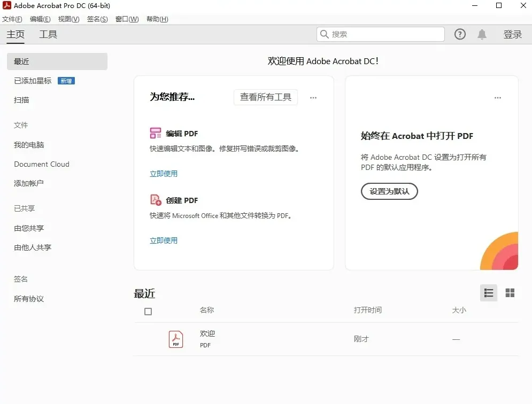Open the 编辑(E) menu

(40, 19)
